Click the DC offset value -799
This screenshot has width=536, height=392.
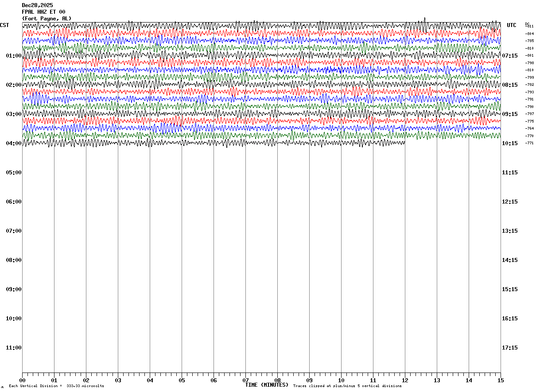click(x=530, y=77)
